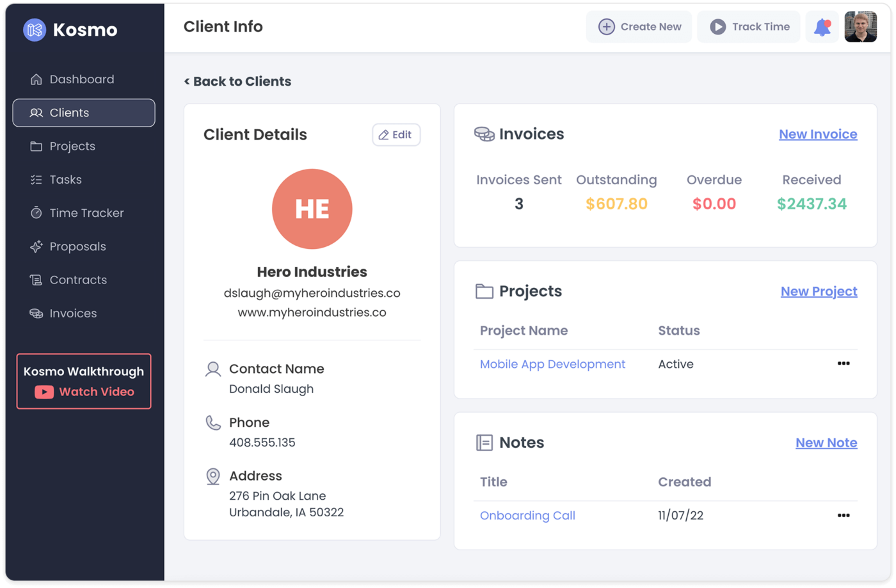Open Invoices in the sidebar

73,314
